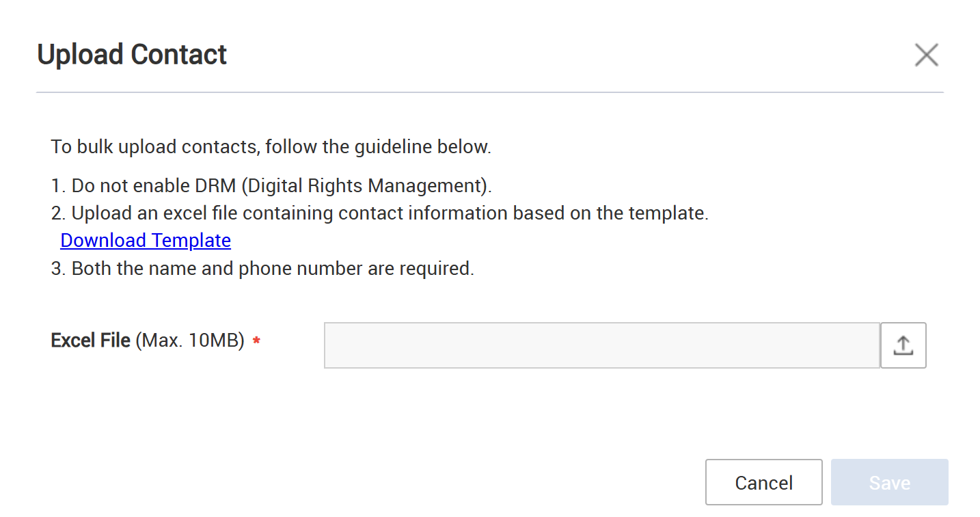The image size is (980, 517).
Task: Click the Upload Contact dialog title
Action: [132, 54]
